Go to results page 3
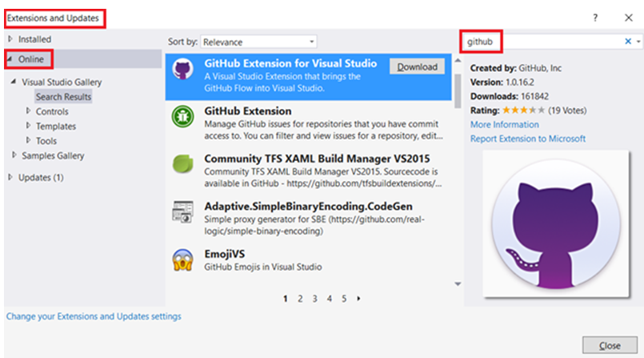 [x=314, y=299]
